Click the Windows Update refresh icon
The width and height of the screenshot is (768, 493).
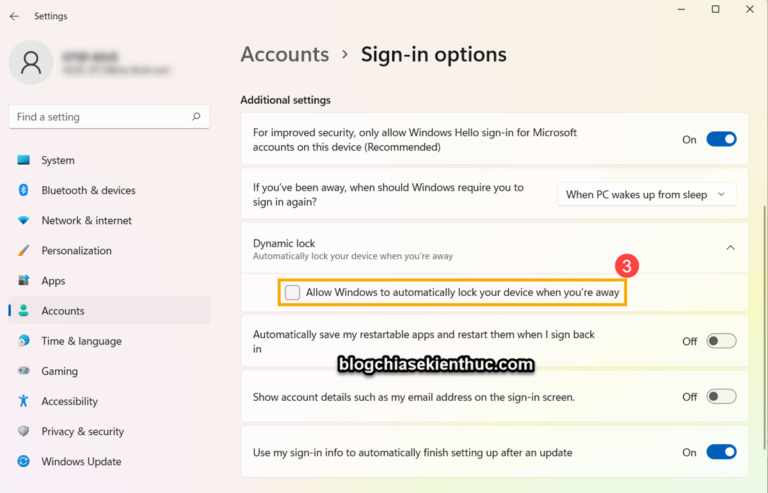point(23,461)
